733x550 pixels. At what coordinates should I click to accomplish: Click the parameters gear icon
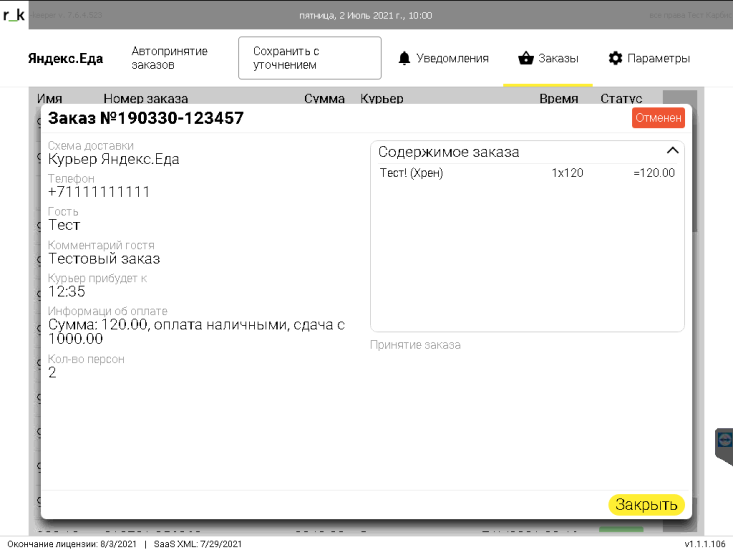tap(615, 58)
